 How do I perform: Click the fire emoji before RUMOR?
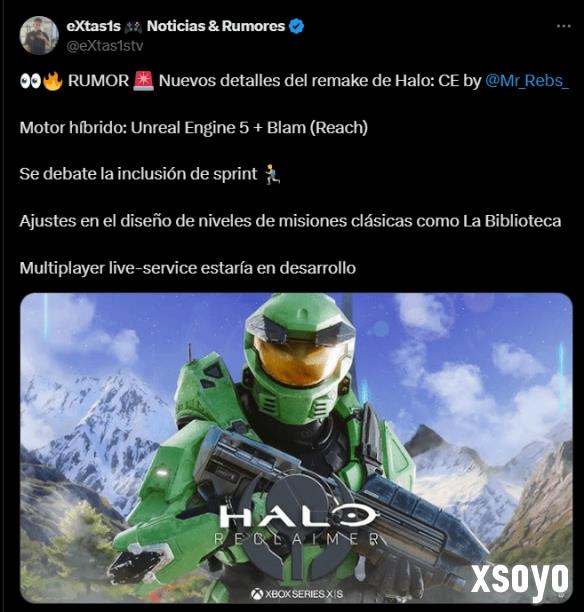pos(53,81)
